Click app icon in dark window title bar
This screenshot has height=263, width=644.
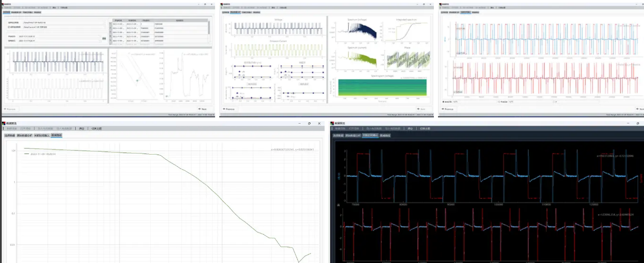click(x=332, y=123)
